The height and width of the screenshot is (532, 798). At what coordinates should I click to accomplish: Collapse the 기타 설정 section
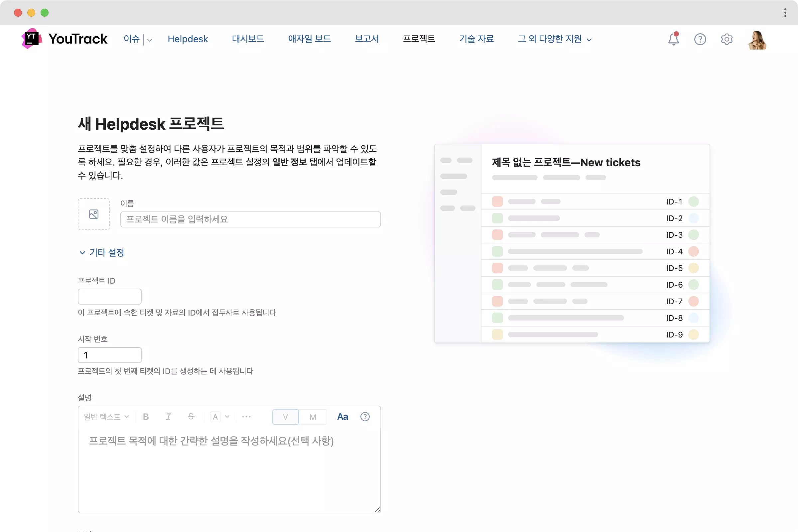pos(102,252)
